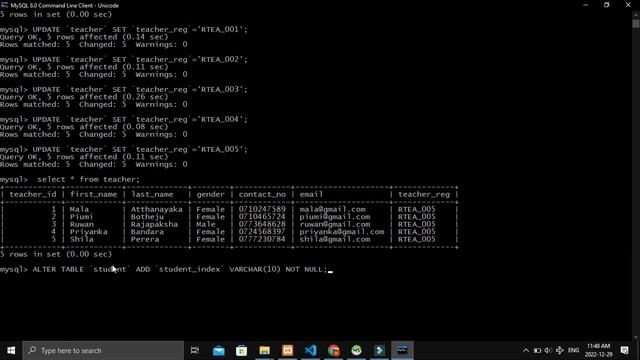The image size is (640, 360).
Task: Click the 'select * from teacher;' command
Action: (x=88, y=179)
